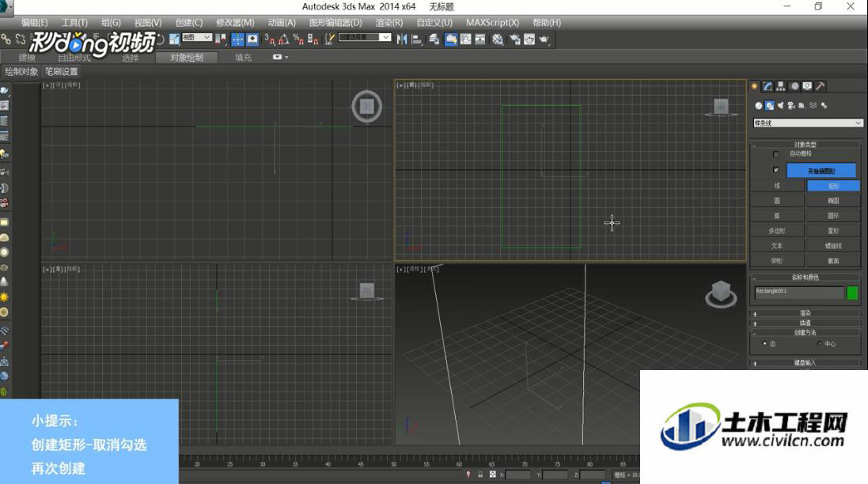Select the Systems category icon
The height and width of the screenshot is (484, 868).
pyautogui.click(x=824, y=105)
